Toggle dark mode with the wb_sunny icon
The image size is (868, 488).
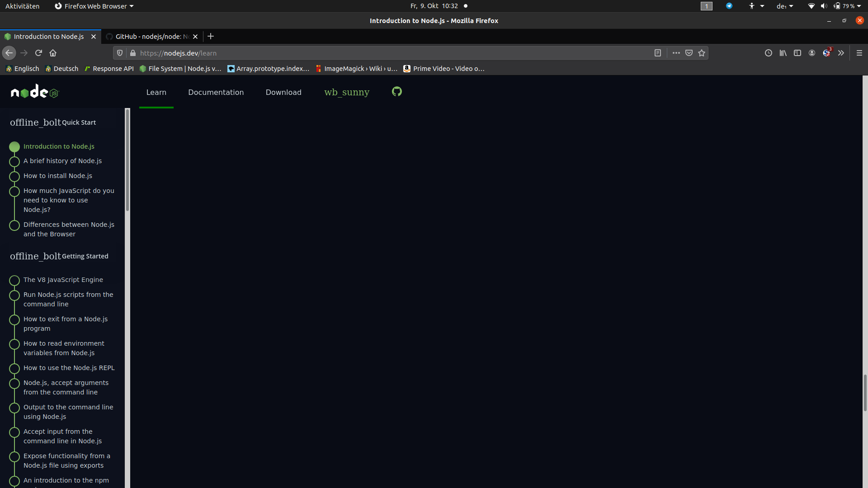point(346,92)
